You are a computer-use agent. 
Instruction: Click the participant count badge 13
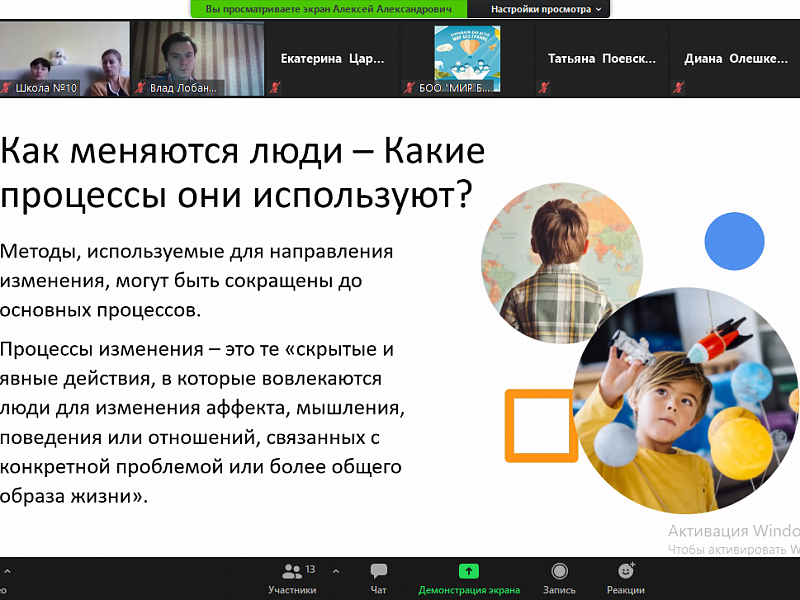pyautogui.click(x=310, y=568)
